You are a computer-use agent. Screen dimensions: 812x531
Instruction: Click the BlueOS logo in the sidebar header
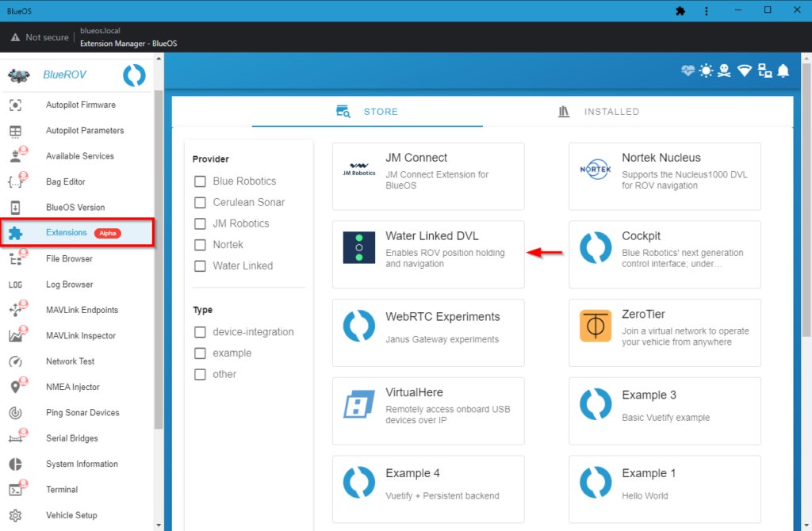click(134, 75)
